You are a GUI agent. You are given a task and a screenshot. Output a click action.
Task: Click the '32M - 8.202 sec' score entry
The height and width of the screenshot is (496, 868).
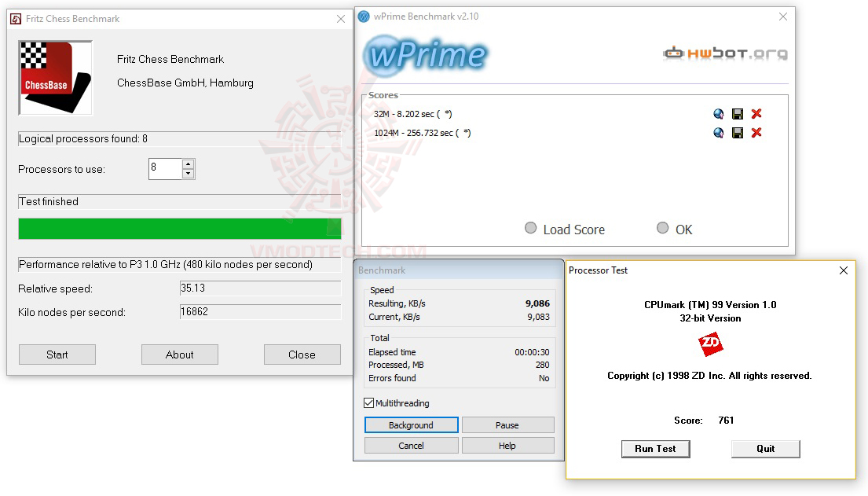pyautogui.click(x=412, y=114)
